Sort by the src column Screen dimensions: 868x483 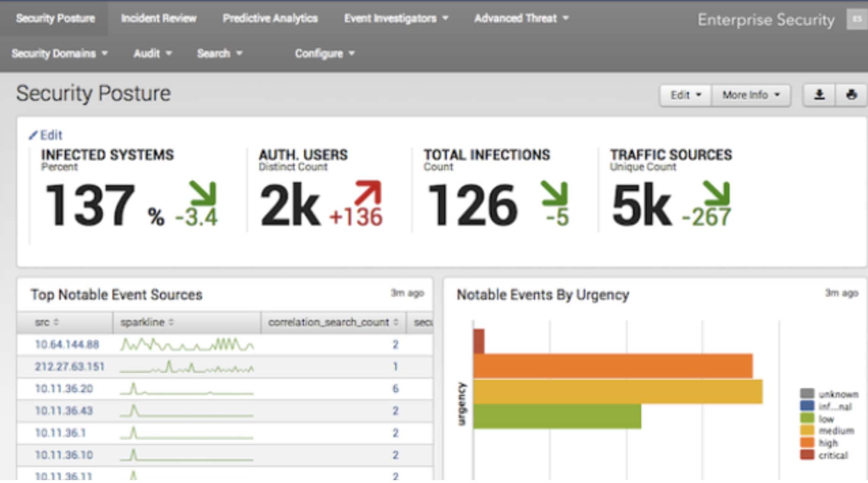click(x=47, y=322)
